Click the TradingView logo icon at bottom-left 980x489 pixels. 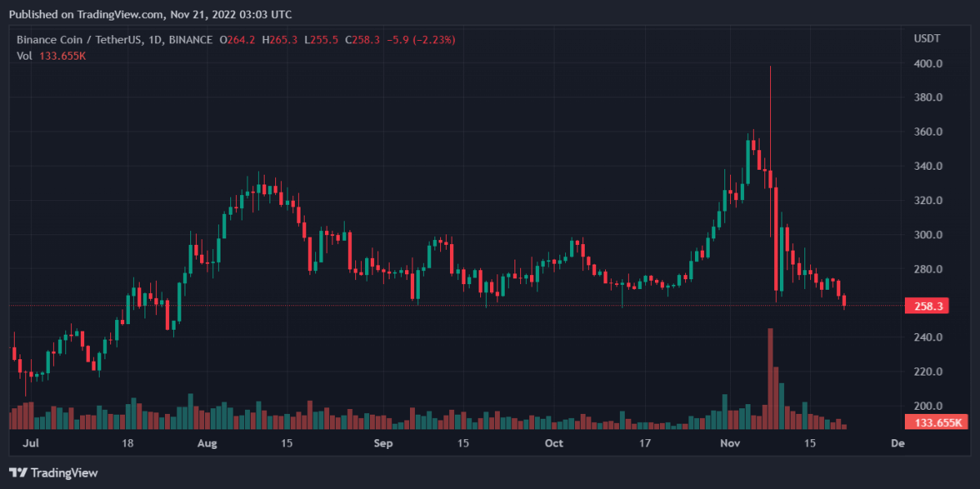point(18,473)
